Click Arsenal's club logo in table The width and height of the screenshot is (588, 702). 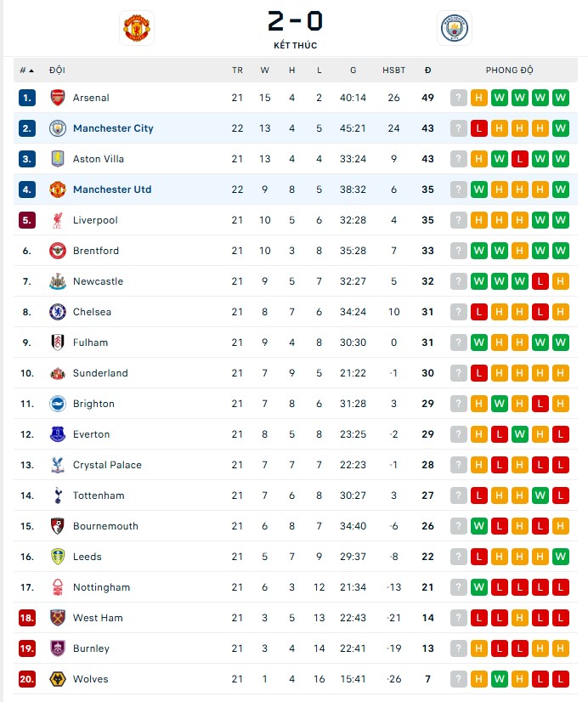click(x=58, y=98)
